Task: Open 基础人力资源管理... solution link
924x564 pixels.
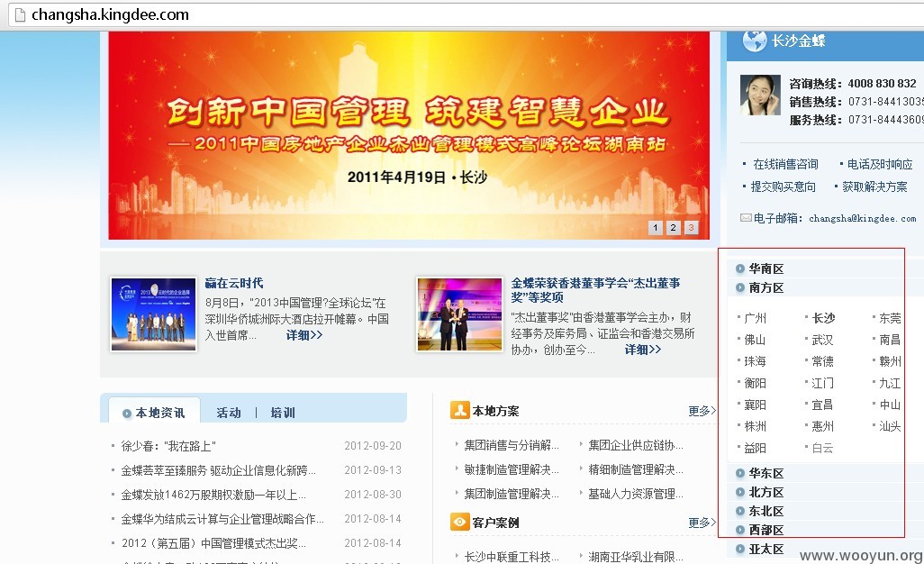Action: [x=635, y=494]
